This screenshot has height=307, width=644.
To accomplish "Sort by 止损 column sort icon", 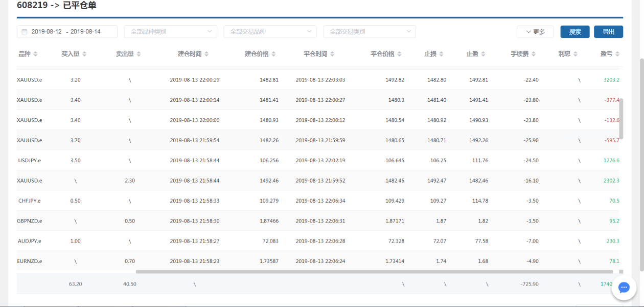I will tap(441, 54).
